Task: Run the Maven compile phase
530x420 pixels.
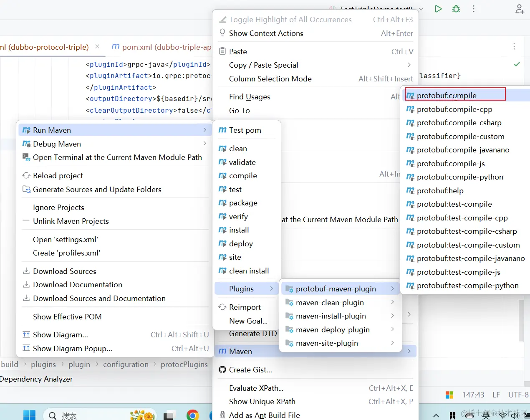Action: (247, 176)
